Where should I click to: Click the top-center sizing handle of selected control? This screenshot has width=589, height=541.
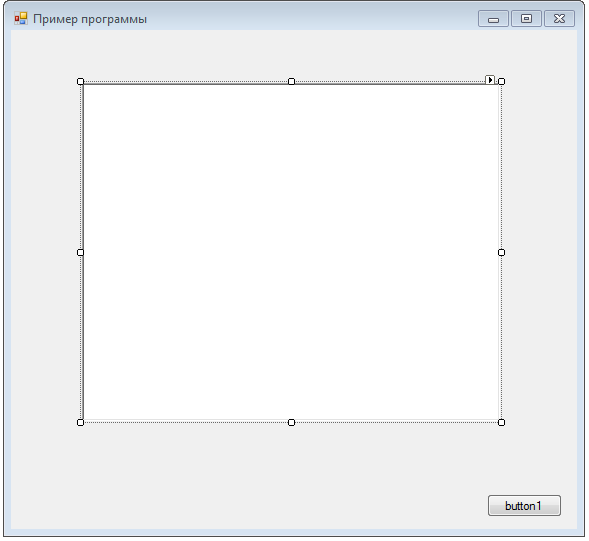tap(291, 82)
